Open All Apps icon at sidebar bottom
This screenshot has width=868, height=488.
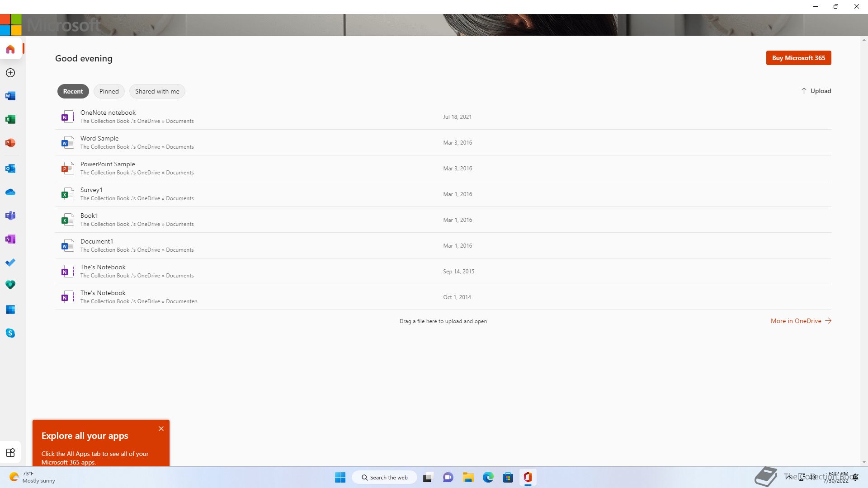coord(10,452)
